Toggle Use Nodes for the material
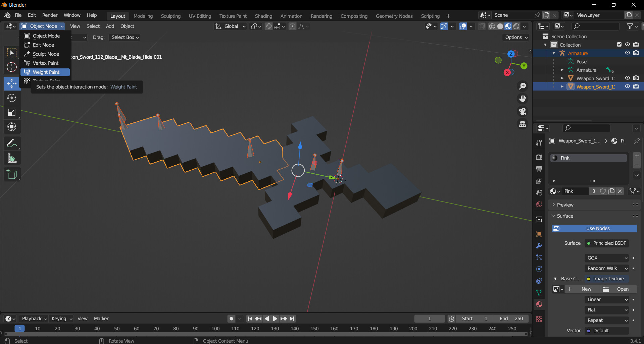This screenshot has width=644, height=344. [594, 228]
